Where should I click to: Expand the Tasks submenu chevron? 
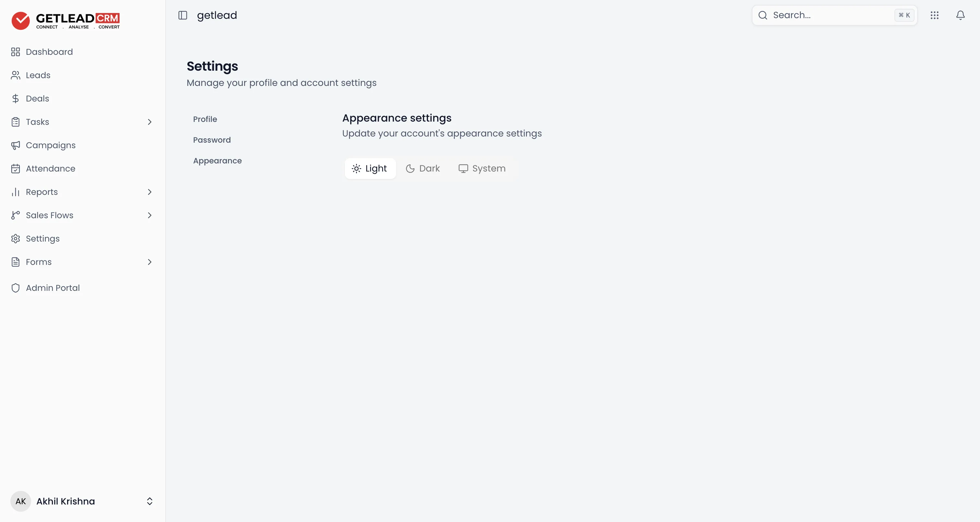point(149,122)
